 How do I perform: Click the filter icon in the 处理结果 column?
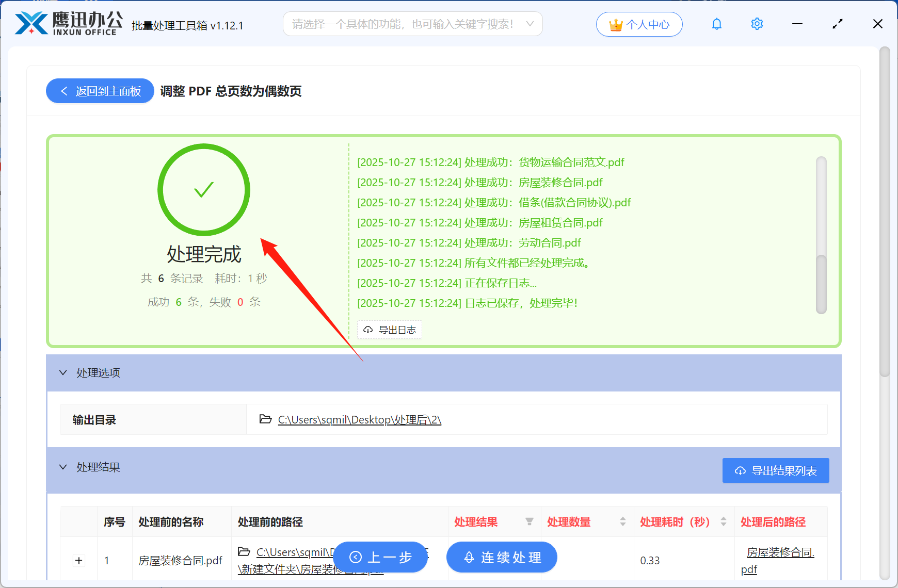530,522
